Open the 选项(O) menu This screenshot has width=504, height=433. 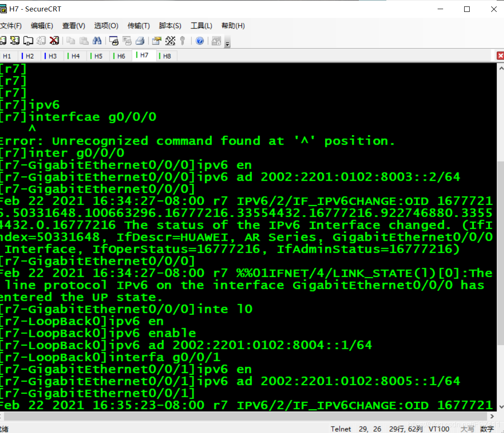pos(106,26)
